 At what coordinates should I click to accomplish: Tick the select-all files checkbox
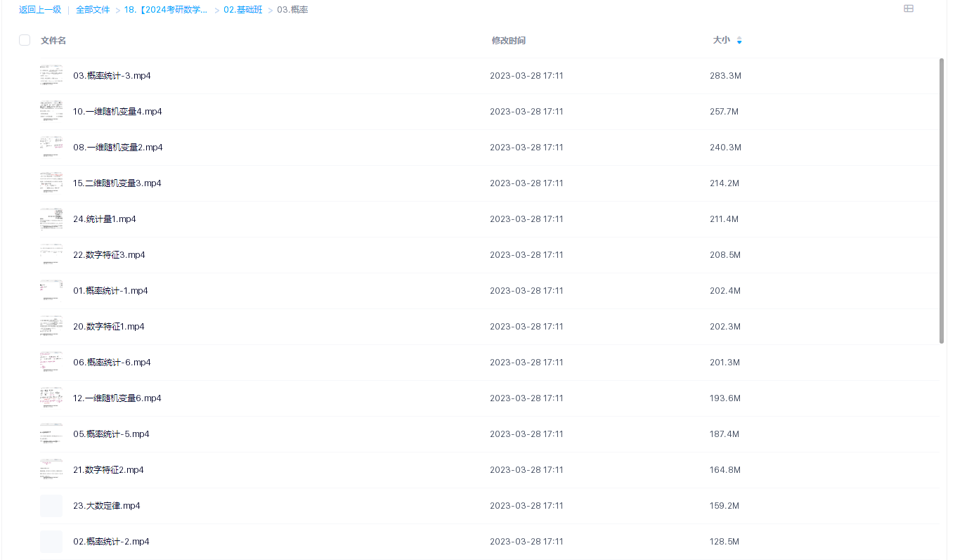[25, 40]
